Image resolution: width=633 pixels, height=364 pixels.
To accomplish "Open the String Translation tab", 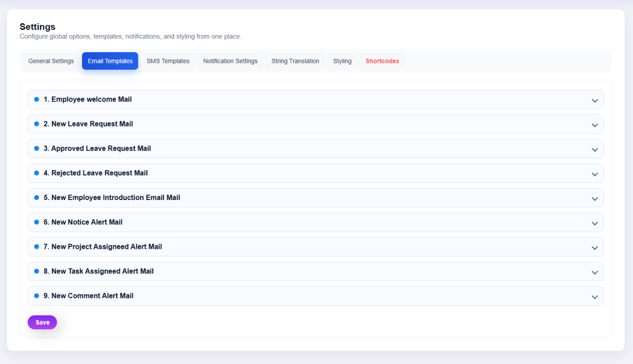I will 295,61.
